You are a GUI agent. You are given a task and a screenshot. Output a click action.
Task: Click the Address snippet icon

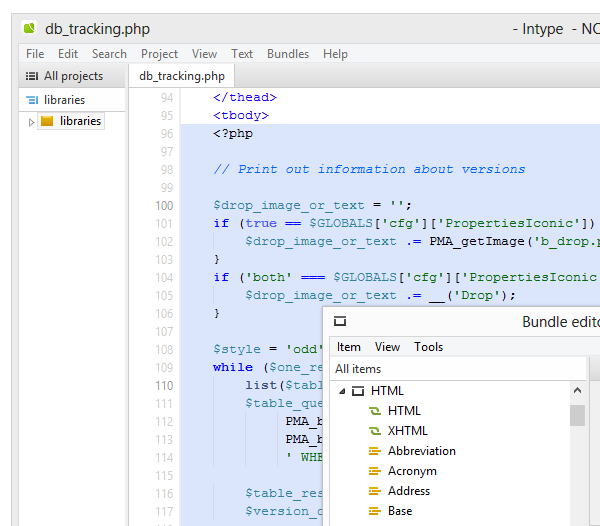coord(375,491)
